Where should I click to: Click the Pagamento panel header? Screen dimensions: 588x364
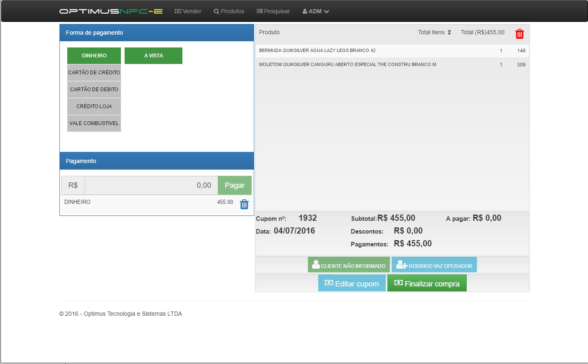(x=157, y=161)
